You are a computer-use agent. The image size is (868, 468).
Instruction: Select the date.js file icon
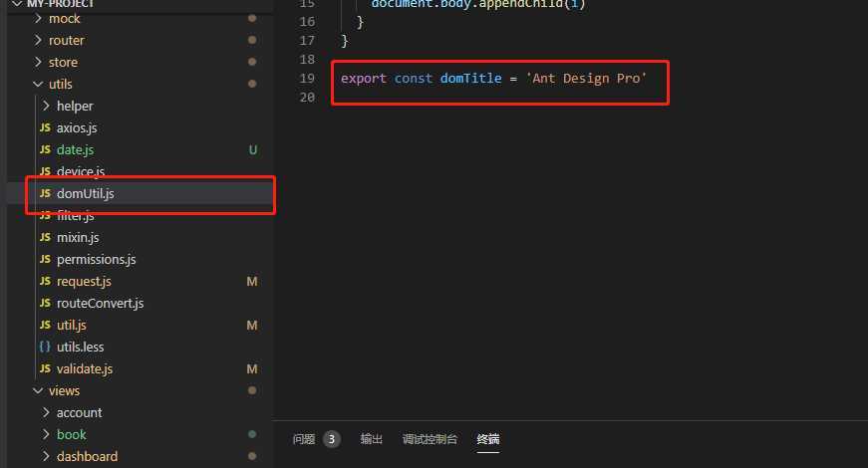point(46,150)
